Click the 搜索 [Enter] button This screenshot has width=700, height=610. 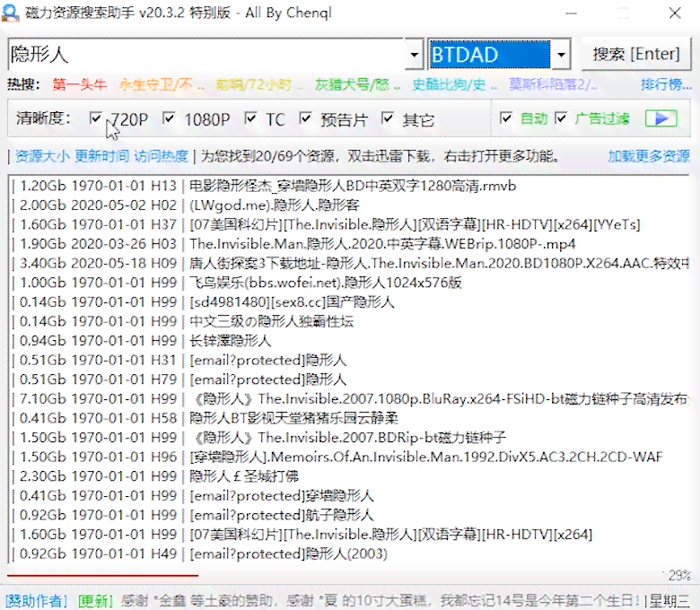pos(636,54)
